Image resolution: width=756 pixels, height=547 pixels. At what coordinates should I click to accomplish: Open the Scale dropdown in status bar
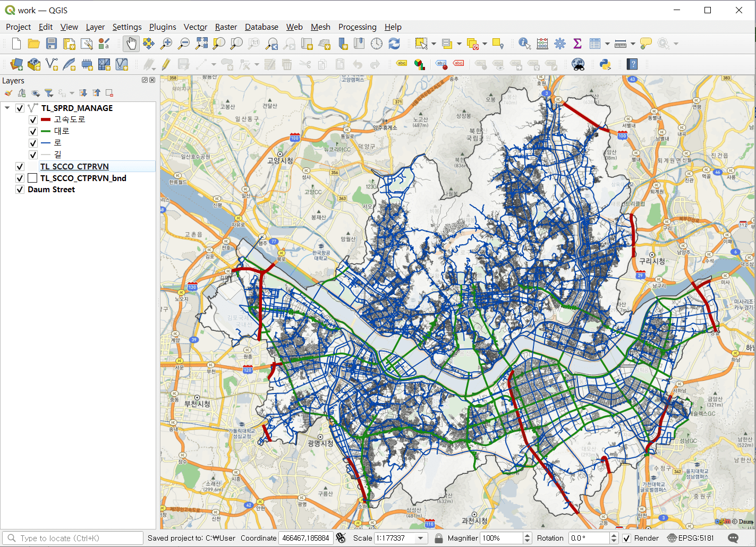[x=421, y=538]
